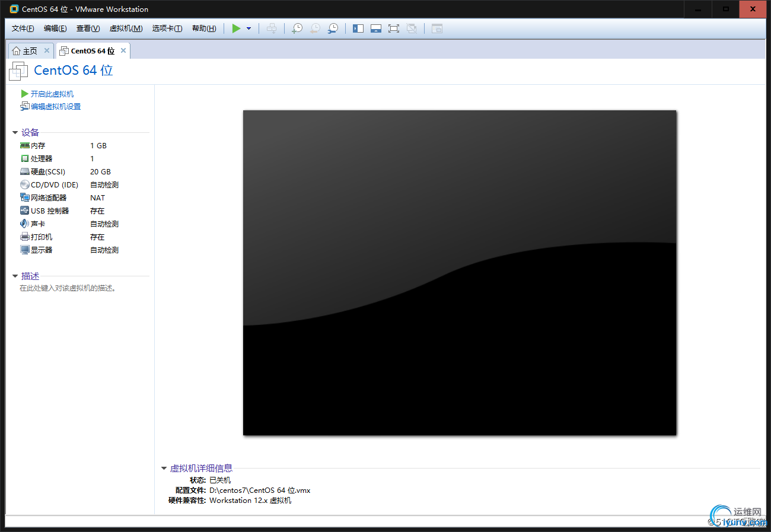Click the 1 GB memory value
This screenshot has height=532, width=771.
98,146
